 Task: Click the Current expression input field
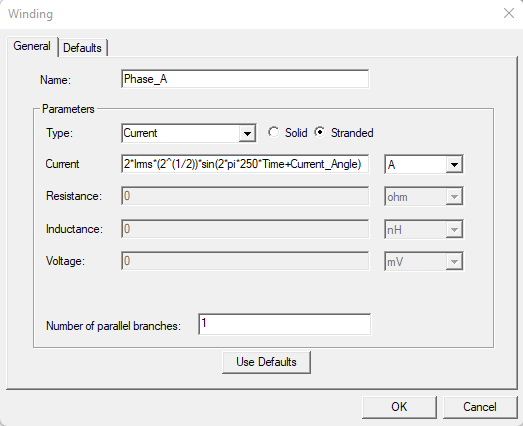coord(245,164)
